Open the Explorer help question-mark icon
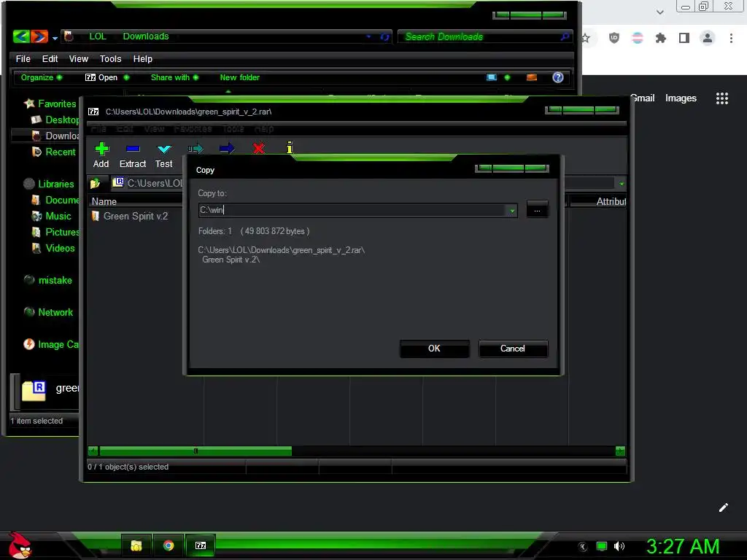 point(558,77)
